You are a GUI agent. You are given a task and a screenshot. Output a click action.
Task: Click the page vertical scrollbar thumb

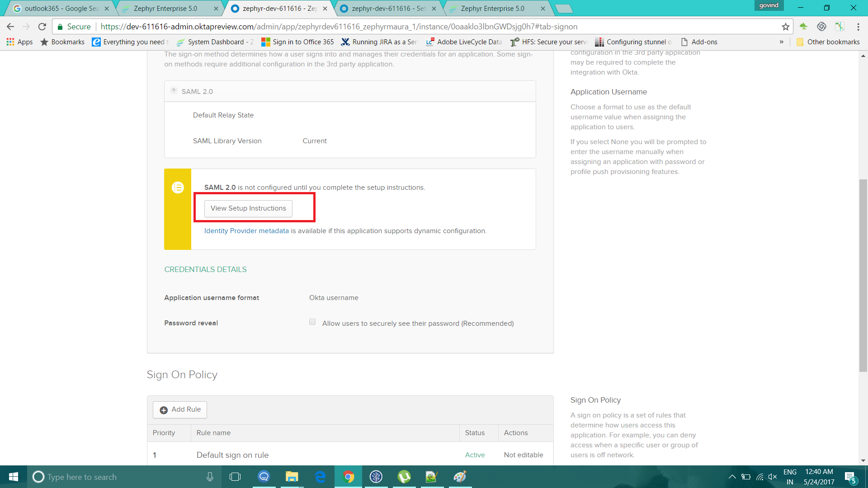tap(863, 276)
